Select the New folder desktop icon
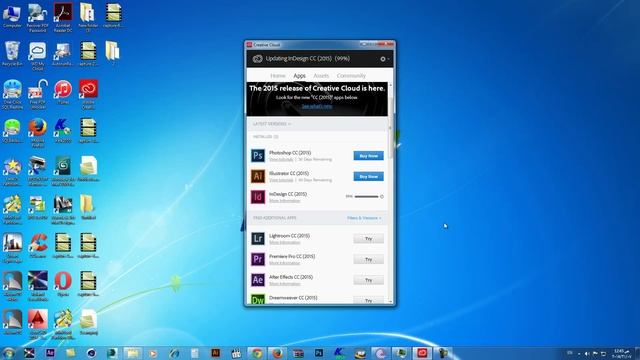 (x=88, y=18)
